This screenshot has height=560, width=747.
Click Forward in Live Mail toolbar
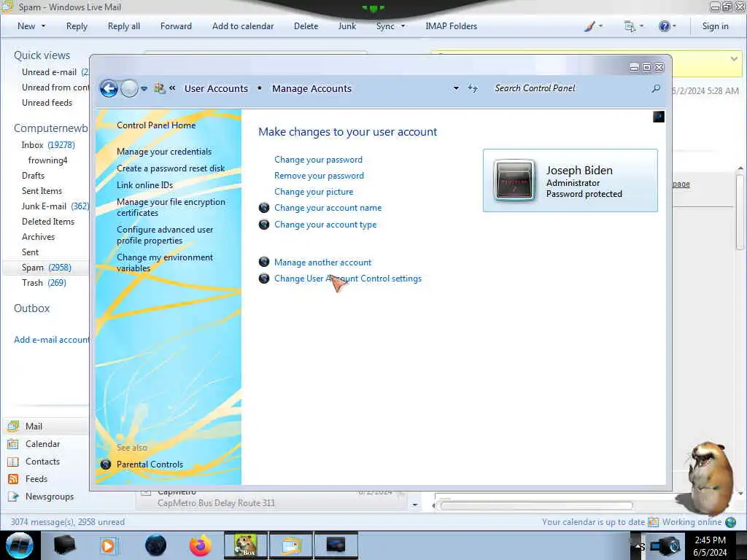click(176, 26)
